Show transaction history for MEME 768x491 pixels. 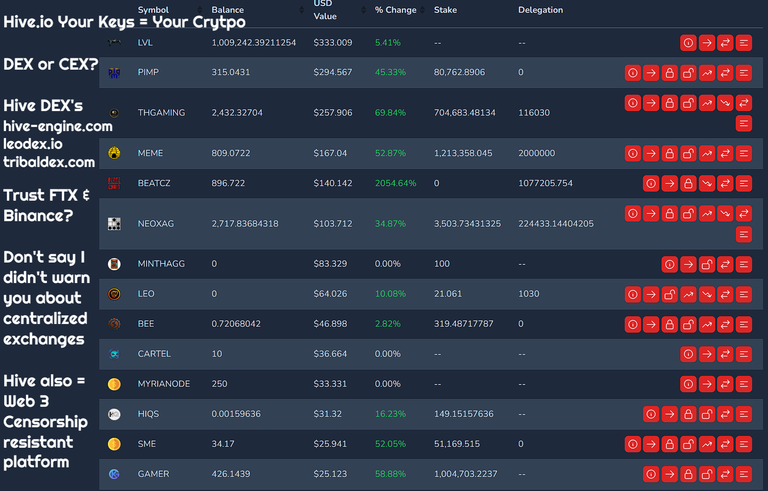tap(744, 154)
